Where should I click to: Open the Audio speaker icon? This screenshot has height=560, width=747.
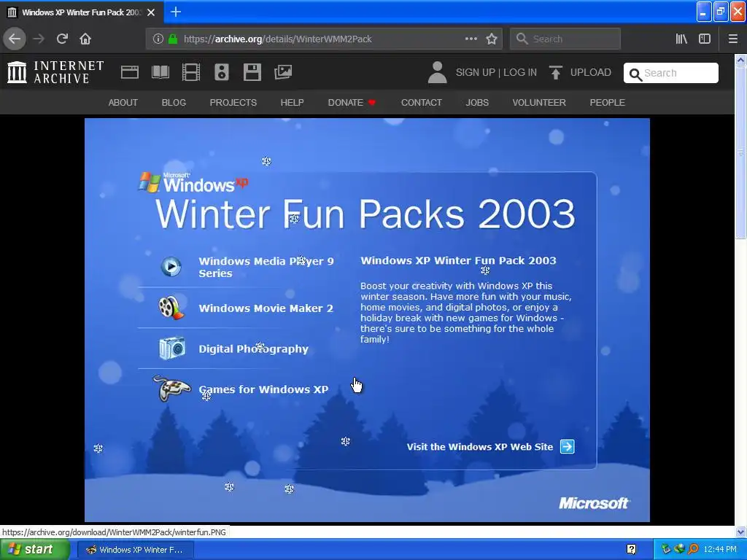click(222, 72)
